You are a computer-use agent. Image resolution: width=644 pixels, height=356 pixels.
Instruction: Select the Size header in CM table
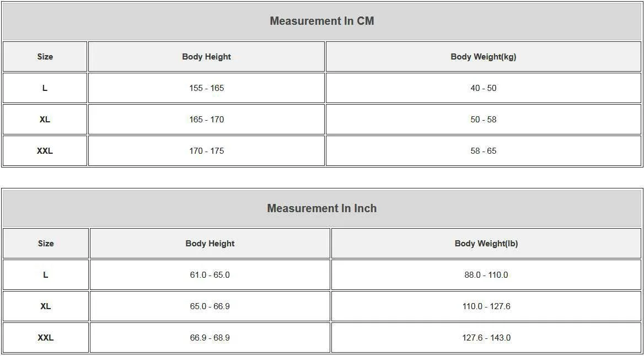tap(45, 56)
